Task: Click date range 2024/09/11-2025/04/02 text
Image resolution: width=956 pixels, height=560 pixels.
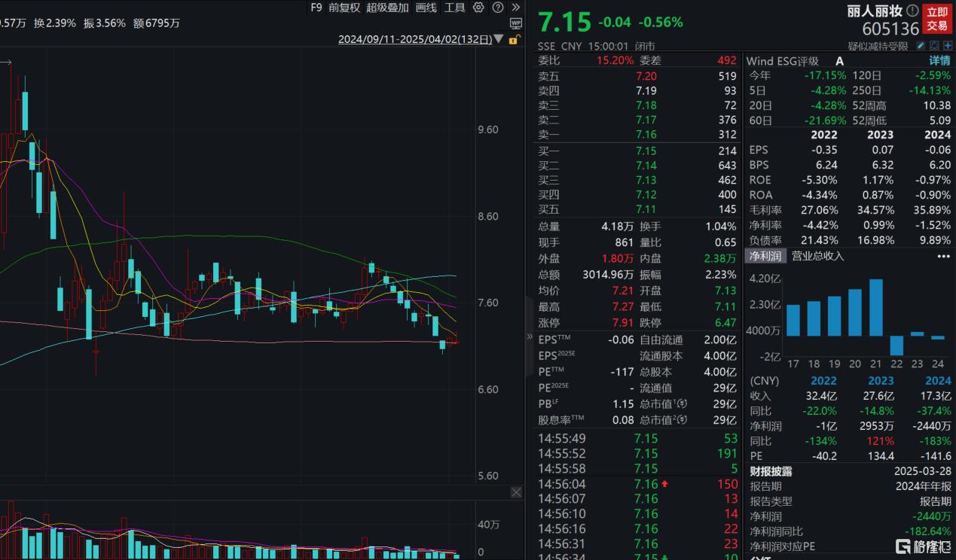Action: [x=415, y=40]
